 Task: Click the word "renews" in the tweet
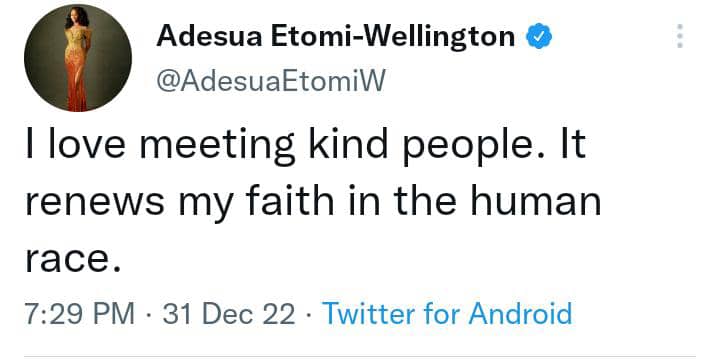95,203
